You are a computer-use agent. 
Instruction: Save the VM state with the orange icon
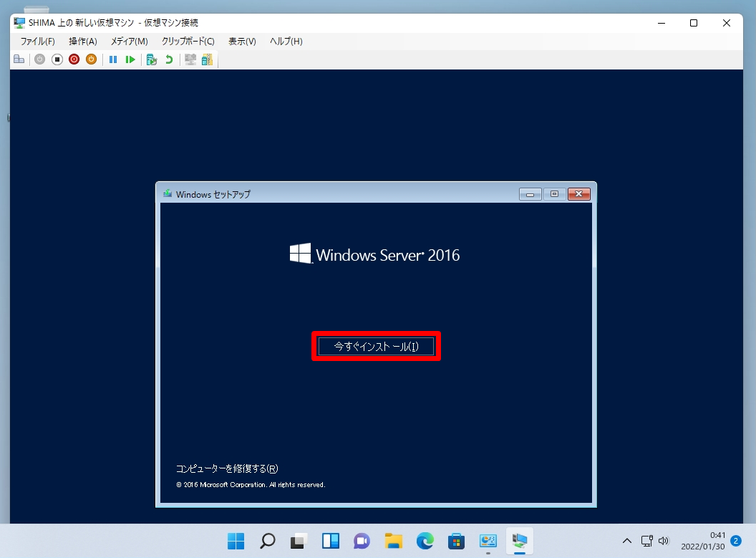pyautogui.click(x=91, y=59)
